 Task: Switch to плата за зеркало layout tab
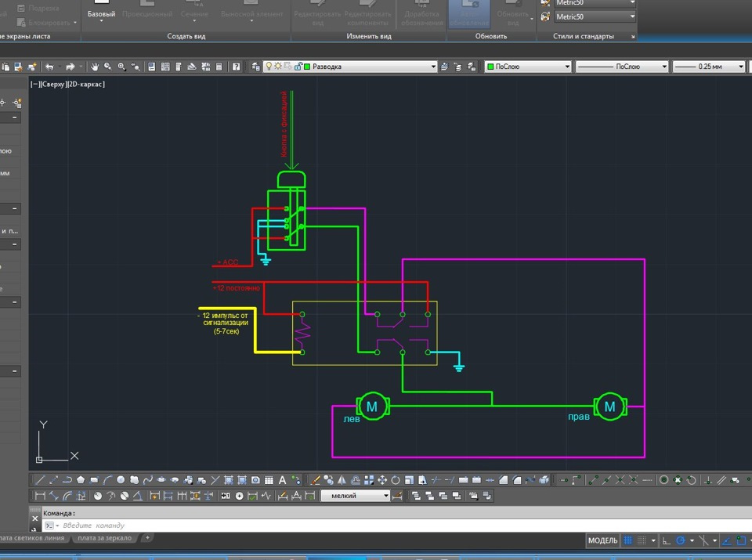[103, 538]
